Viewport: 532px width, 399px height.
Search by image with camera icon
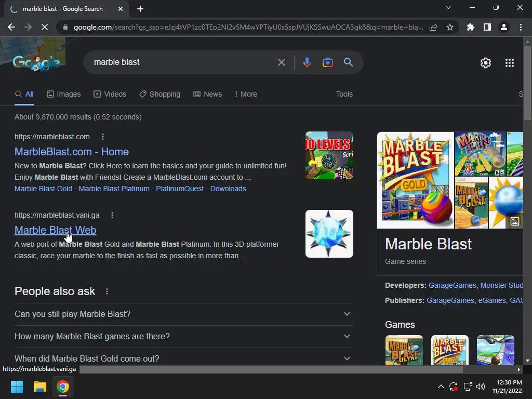tap(327, 62)
